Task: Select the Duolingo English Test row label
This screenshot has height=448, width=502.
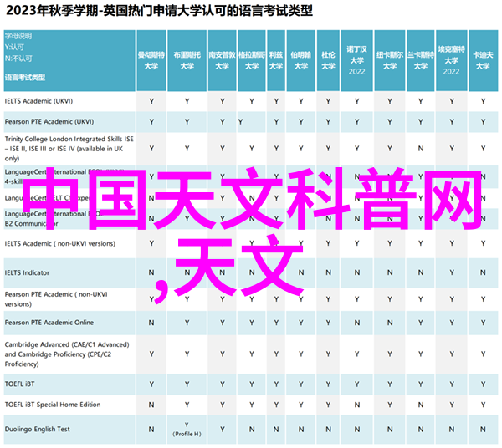Action: (38, 428)
